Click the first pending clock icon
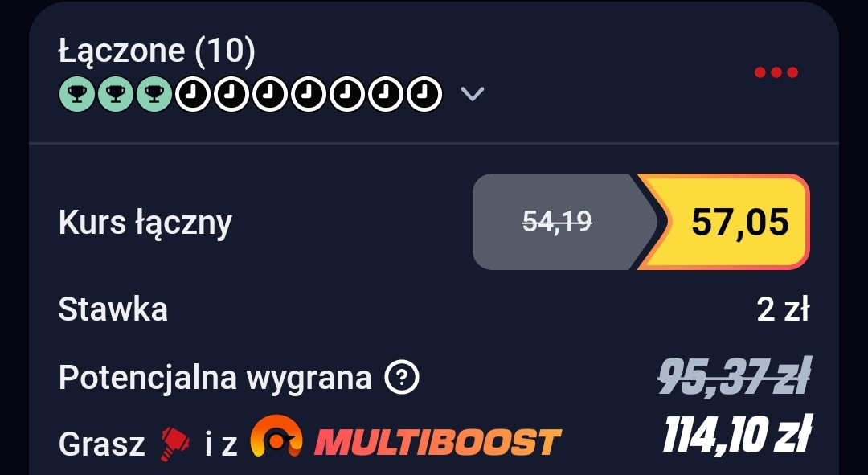 coord(193,94)
